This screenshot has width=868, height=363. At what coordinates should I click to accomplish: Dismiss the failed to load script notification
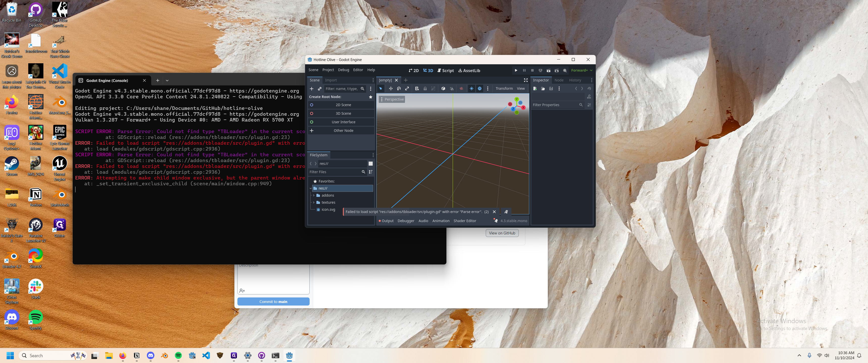pyautogui.click(x=494, y=212)
